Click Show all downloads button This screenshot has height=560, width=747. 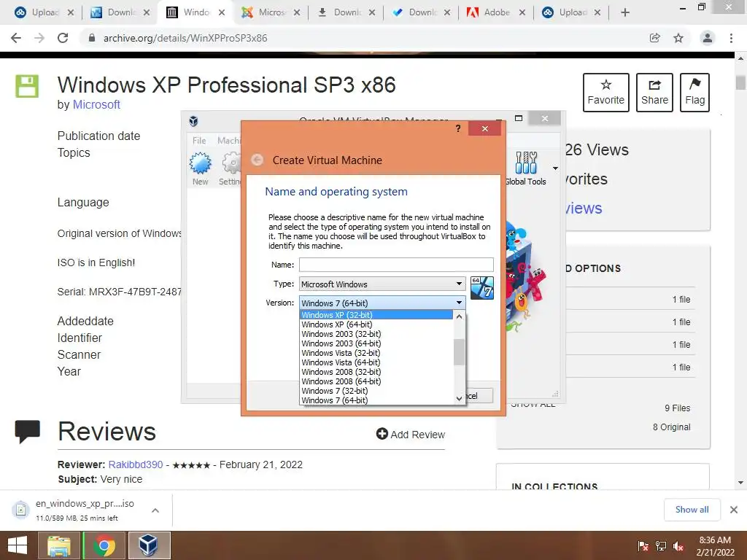click(692, 510)
